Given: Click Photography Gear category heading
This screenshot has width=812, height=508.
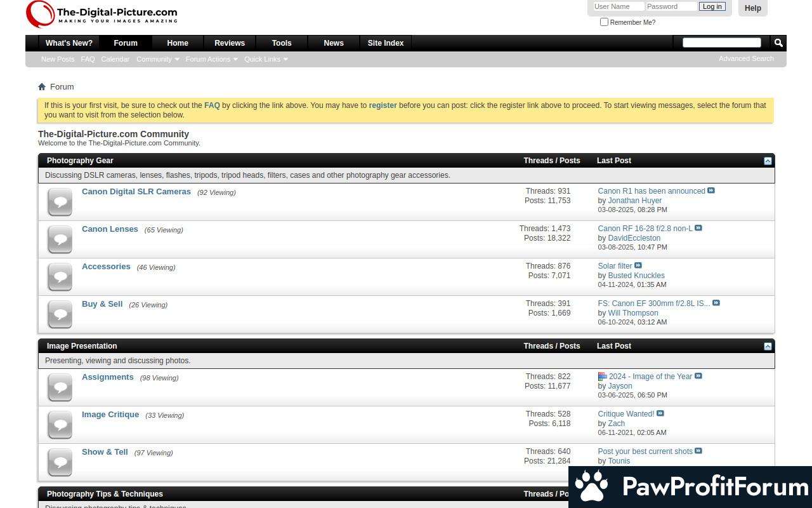Looking at the screenshot, I should (80, 161).
